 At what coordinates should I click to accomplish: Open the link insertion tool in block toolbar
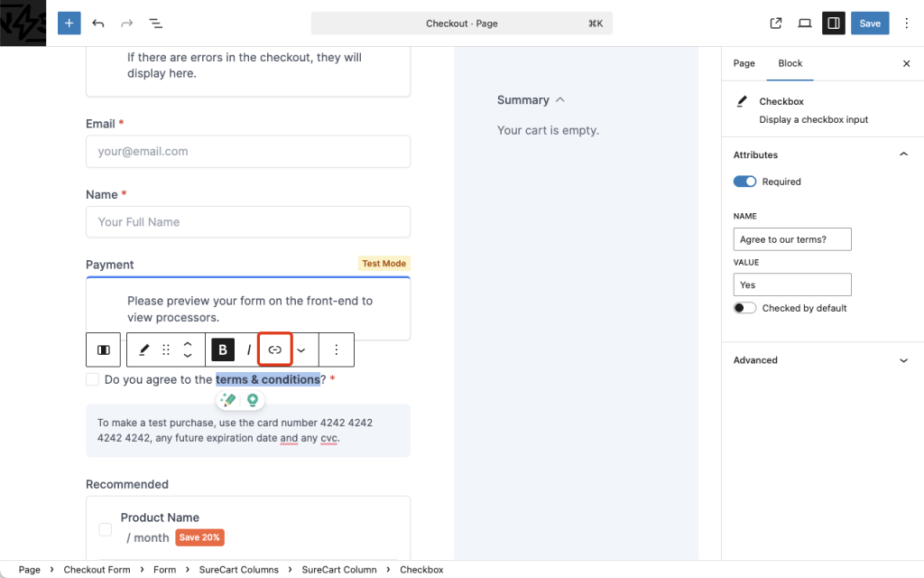[x=274, y=350]
